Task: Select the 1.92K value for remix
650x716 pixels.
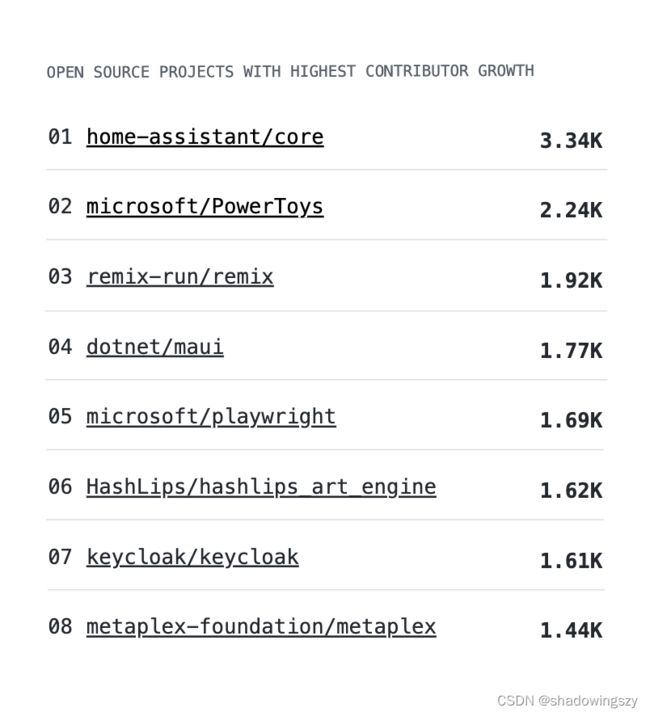Action: 571,280
